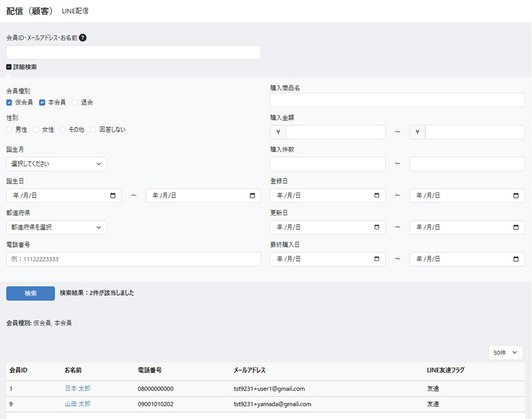The height and width of the screenshot is (419, 532).
Task: Open the 50件 page size dropdown
Action: pyautogui.click(x=505, y=352)
